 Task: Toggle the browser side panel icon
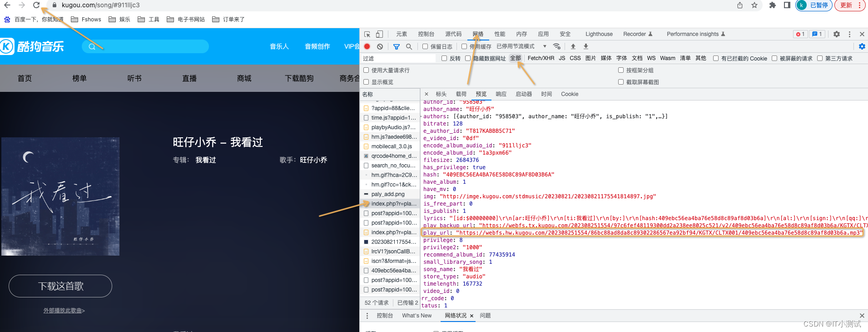pyautogui.click(x=787, y=5)
